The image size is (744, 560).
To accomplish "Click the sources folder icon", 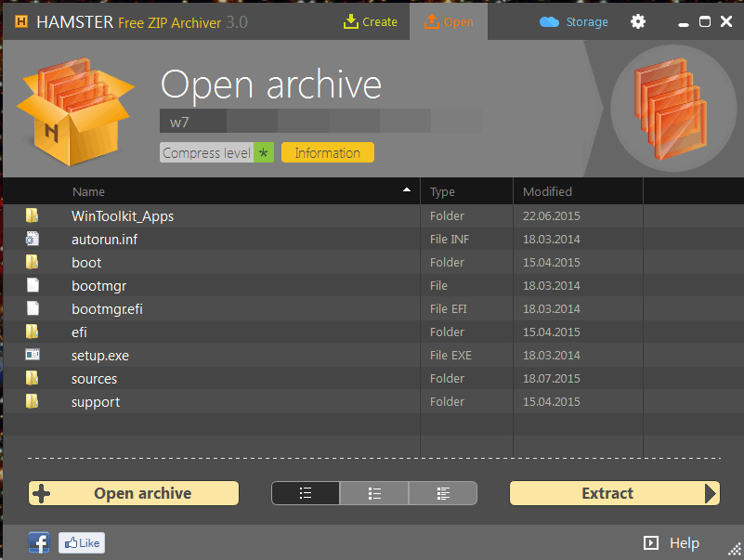I will tap(32, 378).
